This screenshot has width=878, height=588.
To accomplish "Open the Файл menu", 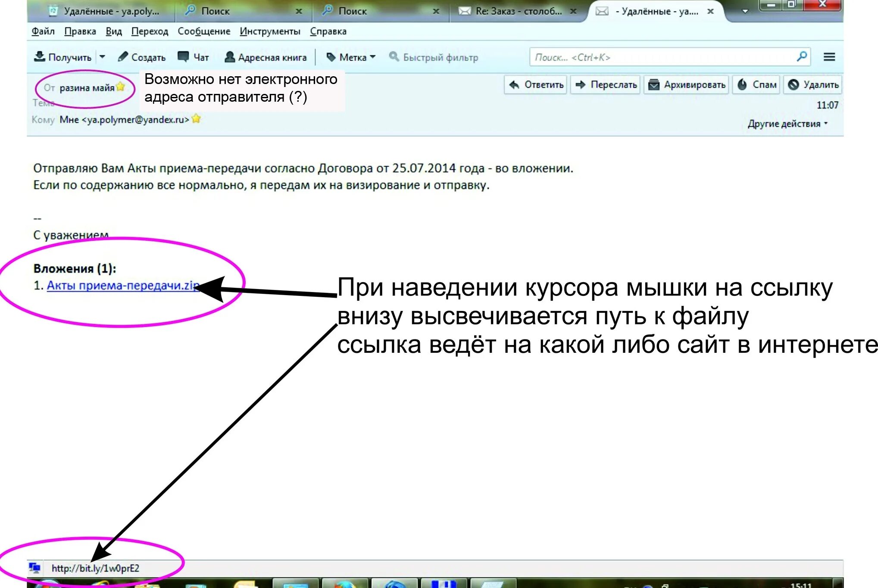I will (x=43, y=31).
